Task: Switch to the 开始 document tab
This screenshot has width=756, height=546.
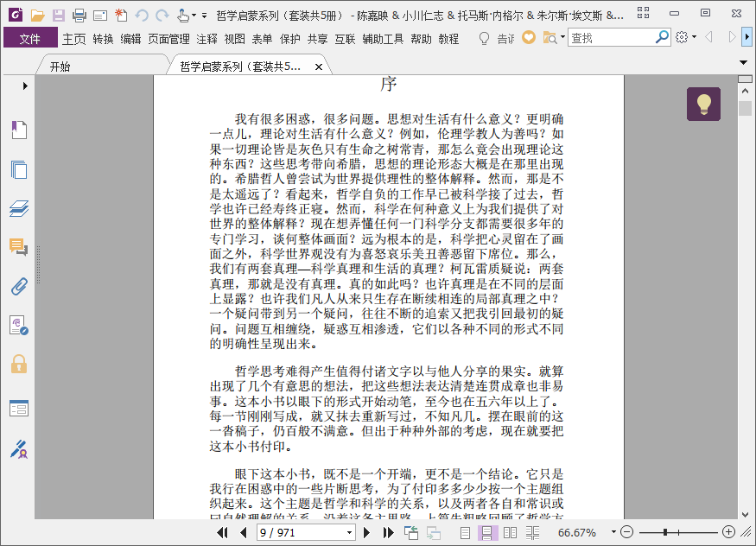Action: (60, 67)
